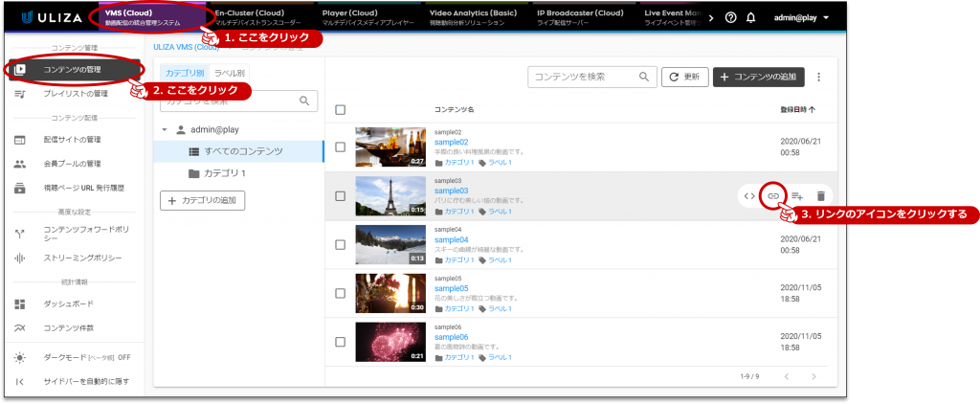Viewport: 980px width, 404px height.
Task: Click the コンテンツの追加 button
Action: click(758, 77)
